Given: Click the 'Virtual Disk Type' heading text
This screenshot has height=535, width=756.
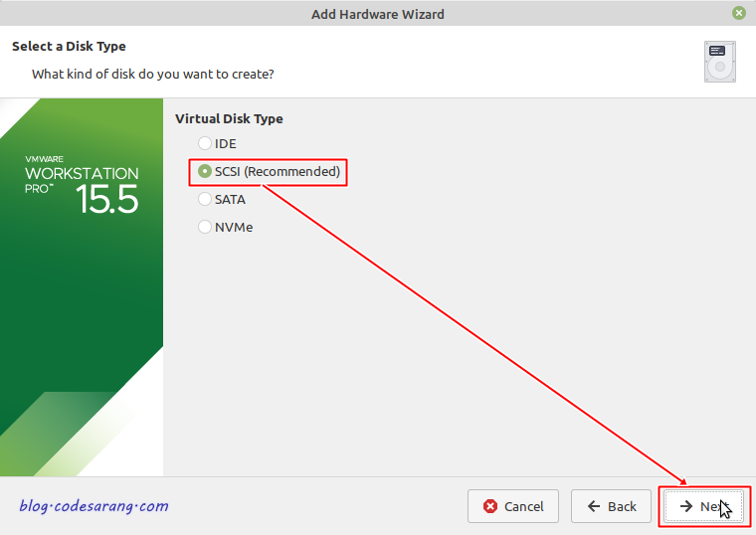Looking at the screenshot, I should 229,119.
